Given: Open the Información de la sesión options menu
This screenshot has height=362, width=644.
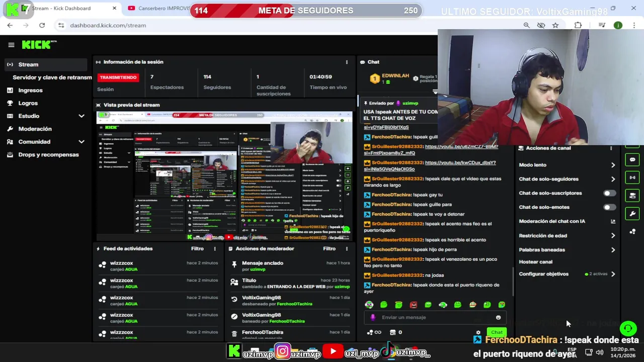Looking at the screenshot, I should [x=347, y=62].
